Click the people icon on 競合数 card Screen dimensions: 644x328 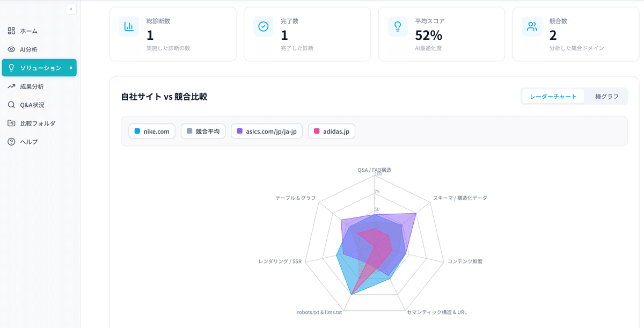click(532, 26)
